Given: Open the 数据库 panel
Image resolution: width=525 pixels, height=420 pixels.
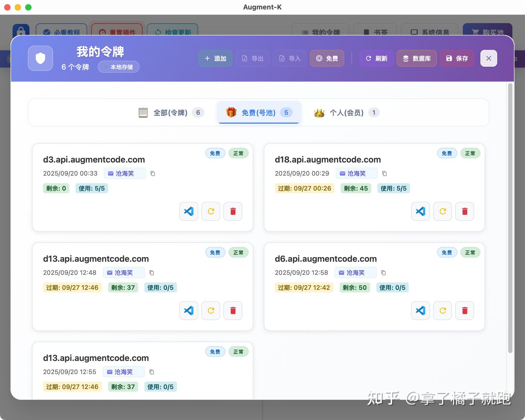Looking at the screenshot, I should (x=416, y=58).
